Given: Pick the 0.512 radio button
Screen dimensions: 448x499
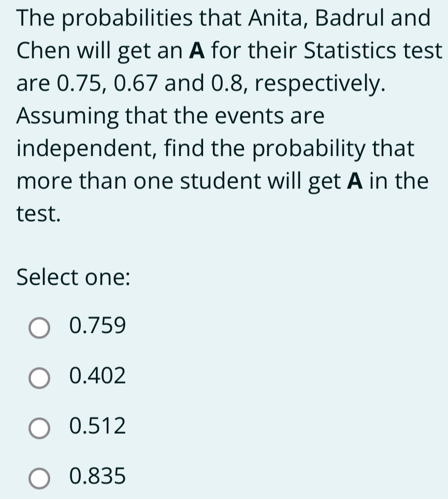Looking at the screenshot, I should pos(40,428).
